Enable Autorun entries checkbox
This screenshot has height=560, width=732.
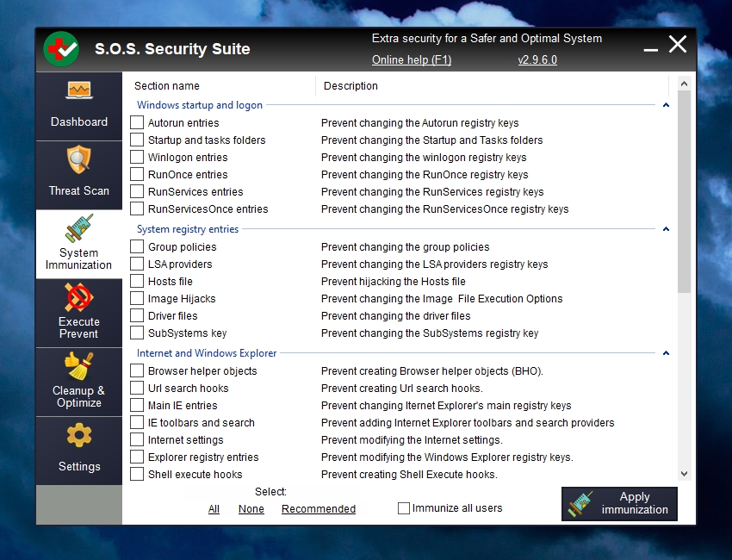137,122
